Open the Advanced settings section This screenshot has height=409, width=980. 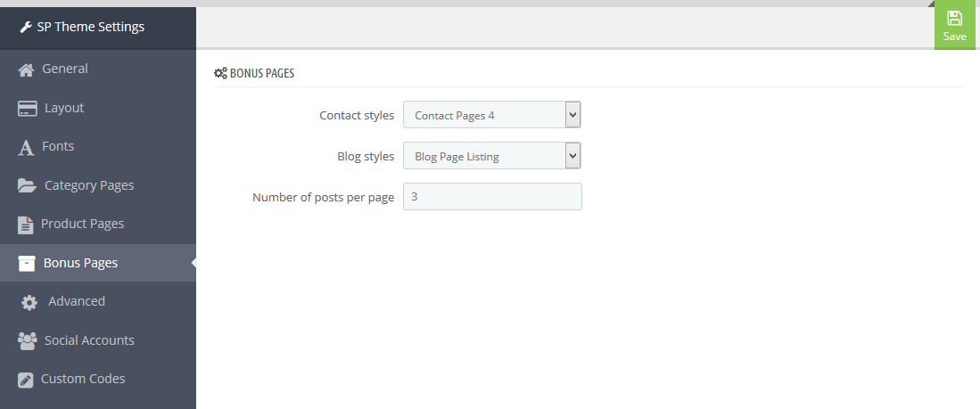pos(98,301)
